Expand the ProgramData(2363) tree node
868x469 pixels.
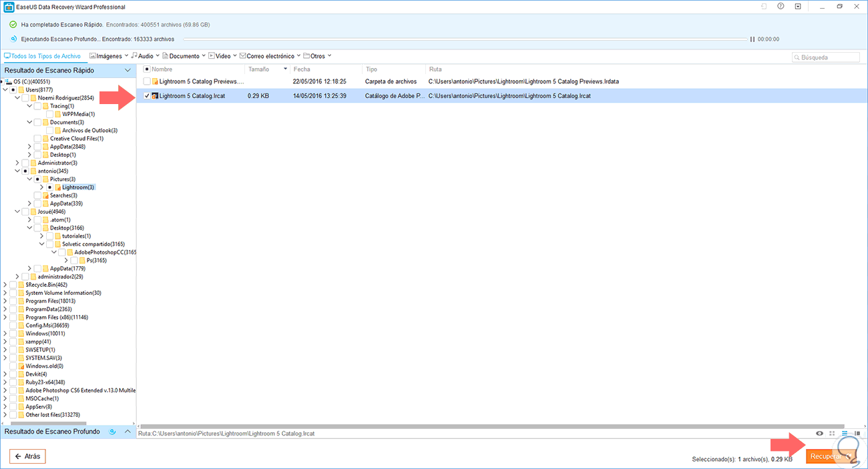[5, 310]
